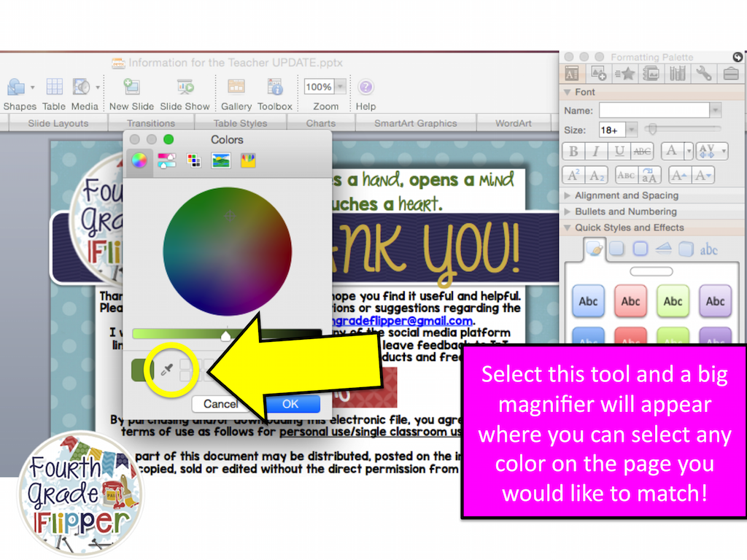Collapse the Font section

click(568, 92)
